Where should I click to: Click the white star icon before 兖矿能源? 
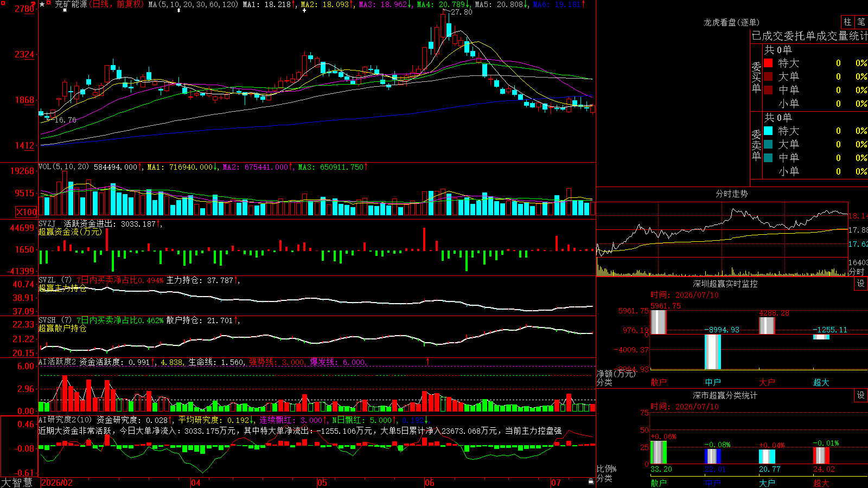pos(42,4)
